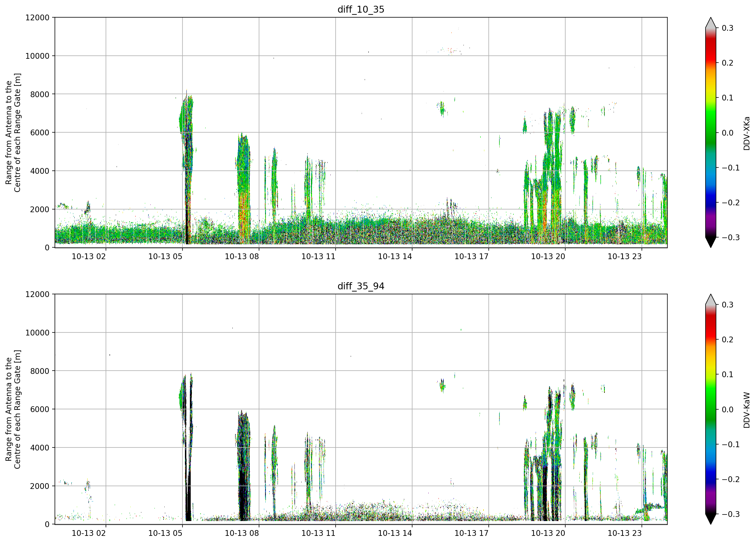Click "10-13 05" x-tick under the diff_10_35 plot
The width and height of the screenshot is (756, 543).
point(165,256)
